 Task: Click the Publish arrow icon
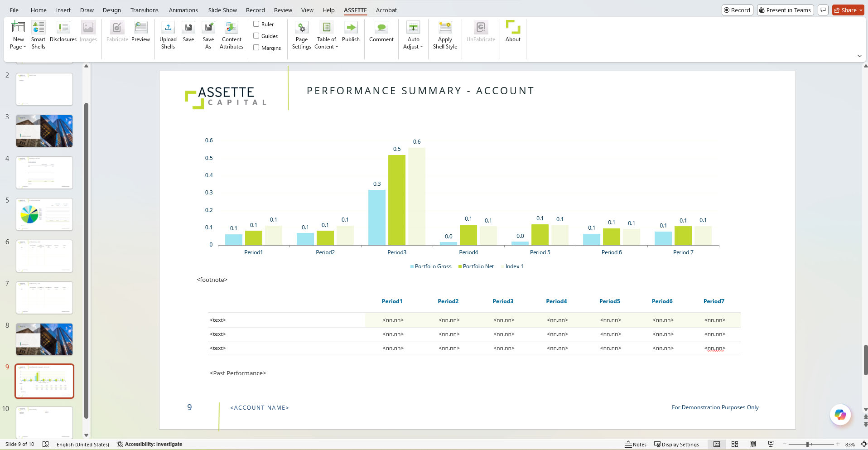click(351, 28)
